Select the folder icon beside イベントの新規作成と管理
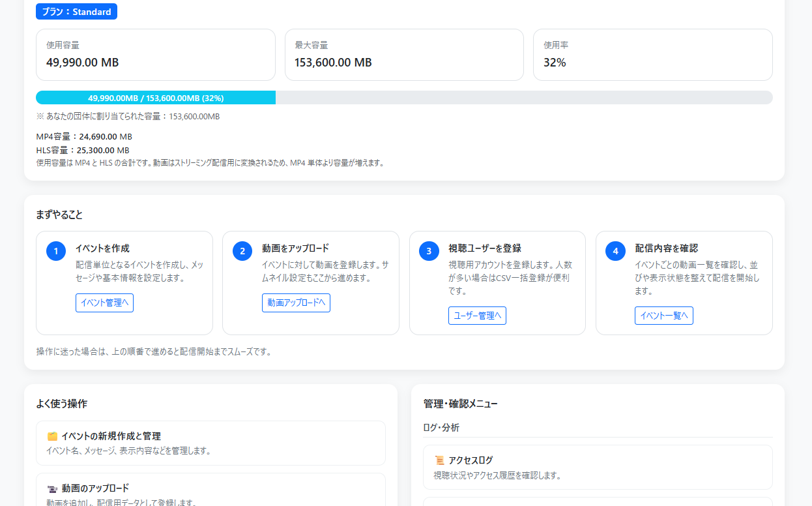Image resolution: width=812 pixels, height=506 pixels. (53, 436)
